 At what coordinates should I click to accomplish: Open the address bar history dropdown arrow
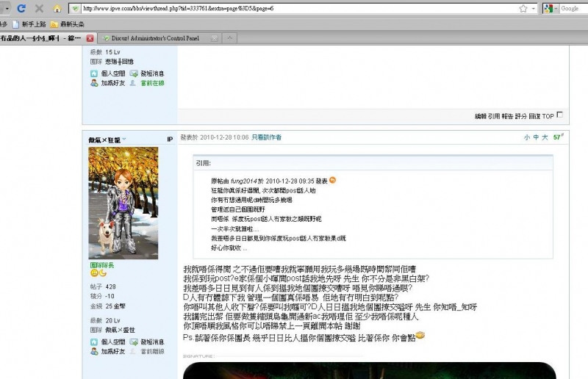coord(534,9)
